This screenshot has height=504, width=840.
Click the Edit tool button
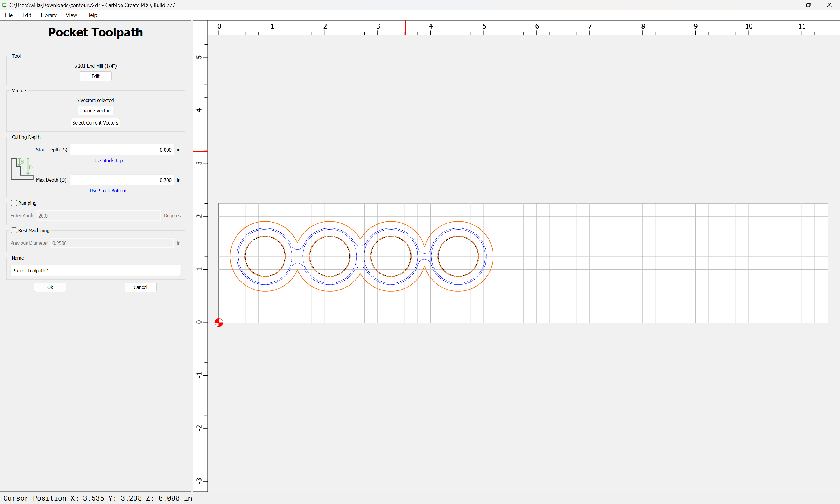pos(95,76)
